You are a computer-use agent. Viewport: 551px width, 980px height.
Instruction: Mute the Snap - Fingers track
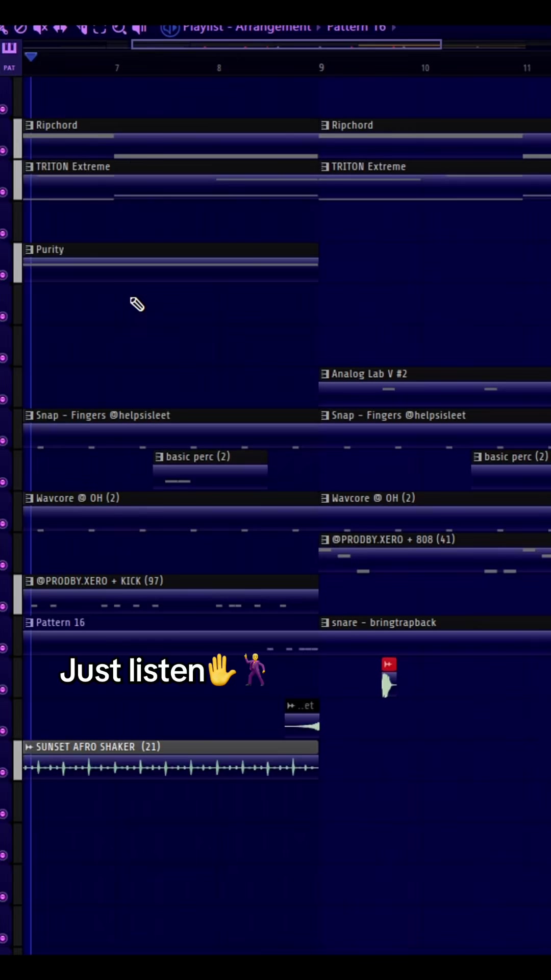click(4, 440)
